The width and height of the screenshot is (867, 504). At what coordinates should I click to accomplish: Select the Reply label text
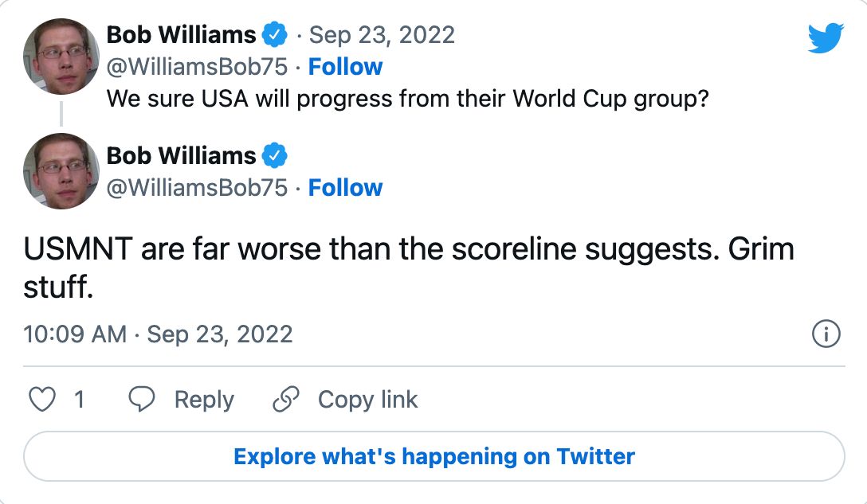point(205,399)
